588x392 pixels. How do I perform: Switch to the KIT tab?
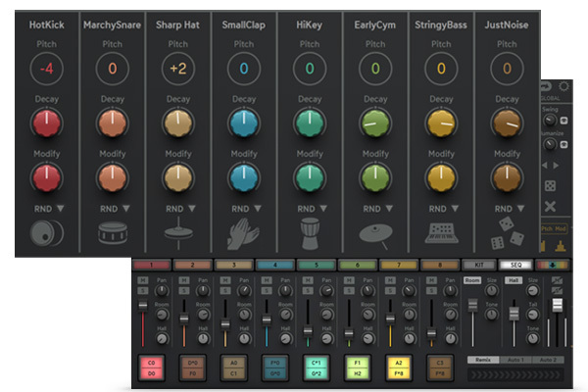pyautogui.click(x=479, y=266)
